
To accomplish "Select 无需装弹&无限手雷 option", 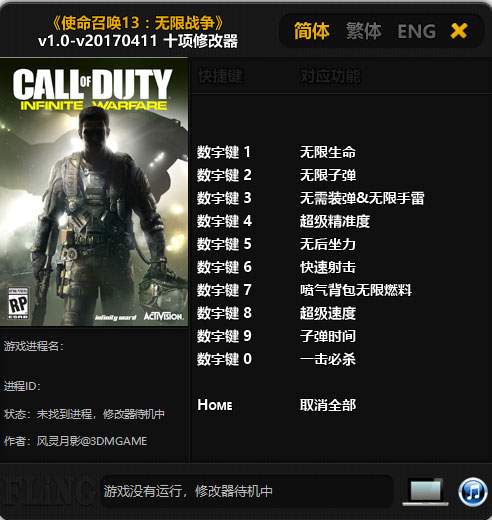I will (362, 198).
